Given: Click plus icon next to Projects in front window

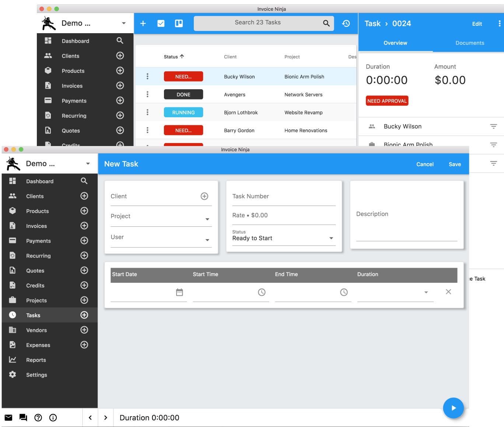Looking at the screenshot, I should [x=84, y=300].
